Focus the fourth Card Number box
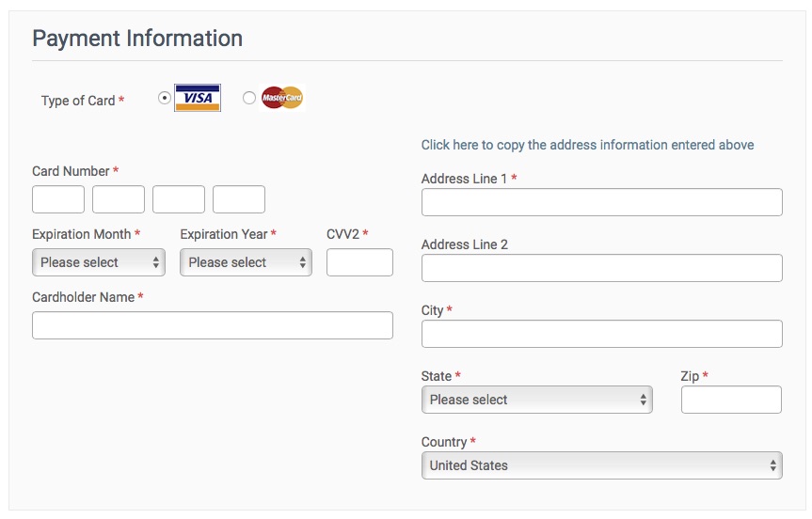The width and height of the screenshot is (812, 519). [239, 199]
